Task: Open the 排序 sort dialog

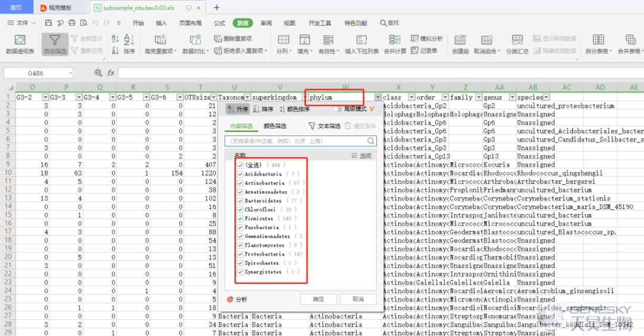Action: tap(129, 44)
